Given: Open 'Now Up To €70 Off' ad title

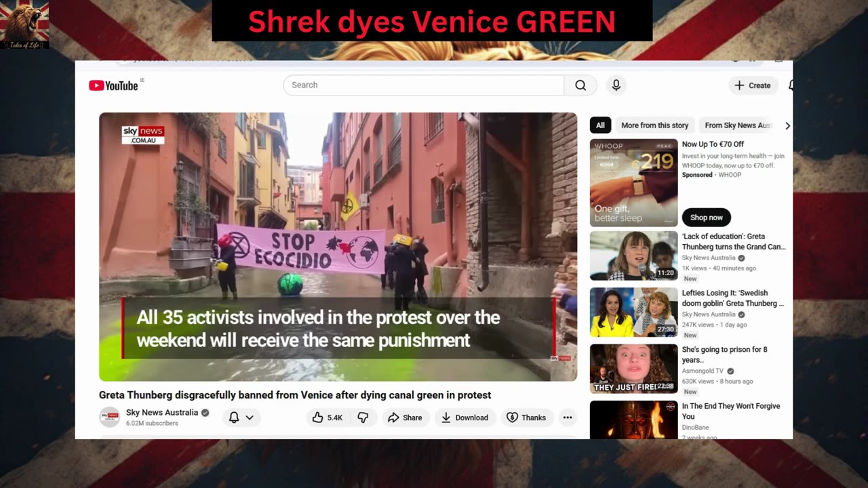Looking at the screenshot, I should point(713,144).
